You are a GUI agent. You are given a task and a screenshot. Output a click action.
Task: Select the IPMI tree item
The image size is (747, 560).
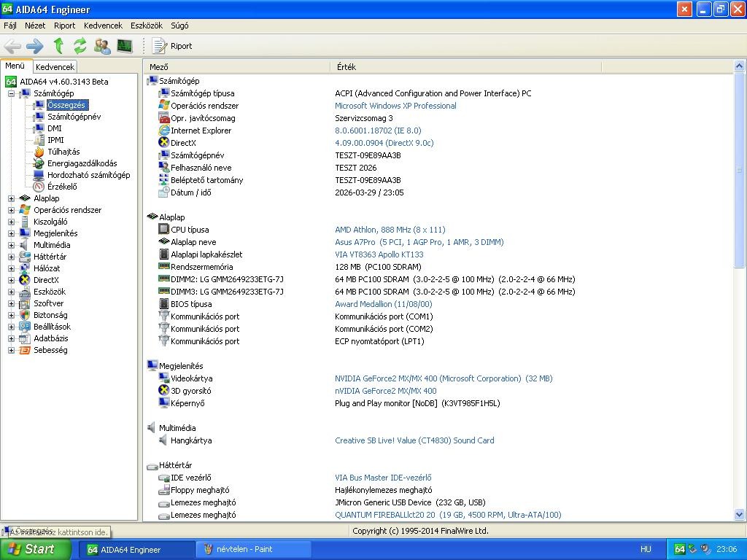tap(55, 140)
